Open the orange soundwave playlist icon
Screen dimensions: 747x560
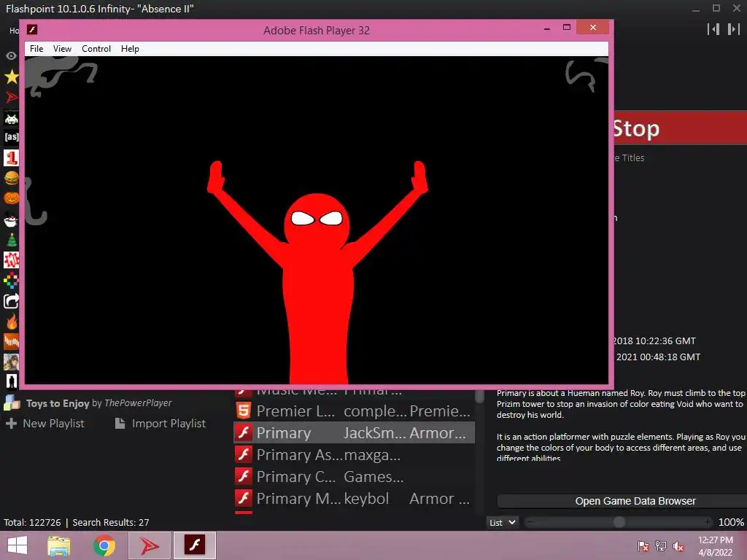12,341
